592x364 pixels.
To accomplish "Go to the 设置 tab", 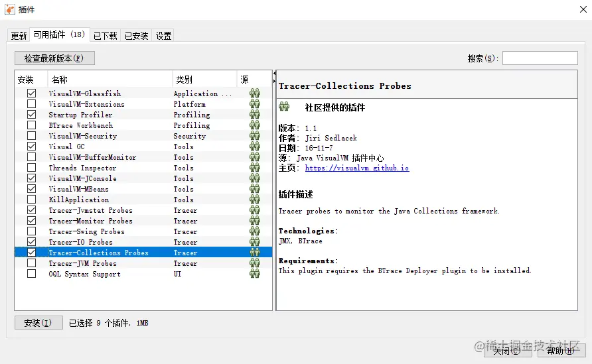I will pos(163,36).
